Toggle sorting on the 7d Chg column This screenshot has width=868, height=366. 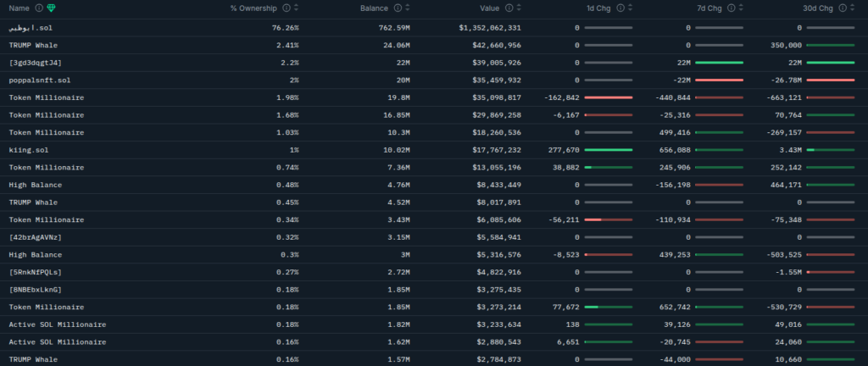741,8
